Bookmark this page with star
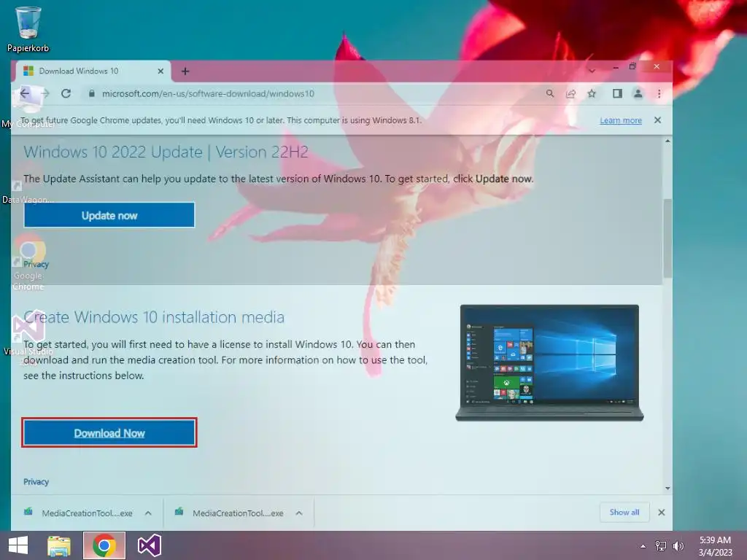 click(x=592, y=93)
